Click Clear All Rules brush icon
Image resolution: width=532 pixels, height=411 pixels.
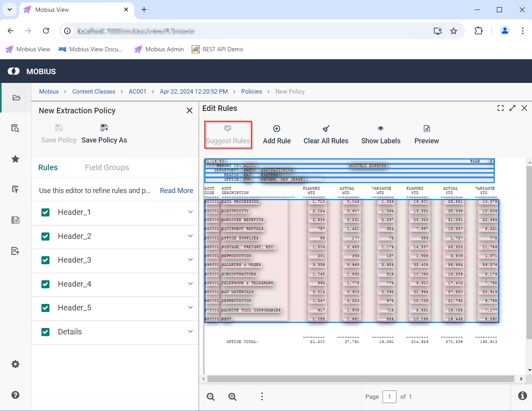(x=326, y=129)
